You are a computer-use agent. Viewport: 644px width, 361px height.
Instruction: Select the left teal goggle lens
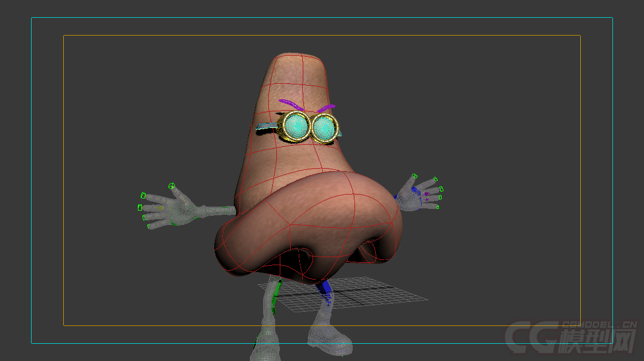[296, 125]
